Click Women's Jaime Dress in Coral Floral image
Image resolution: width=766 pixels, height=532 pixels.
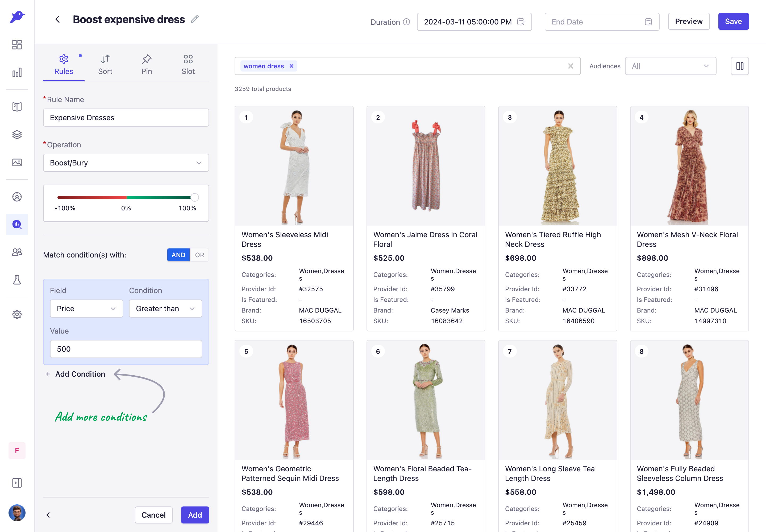[426, 166]
